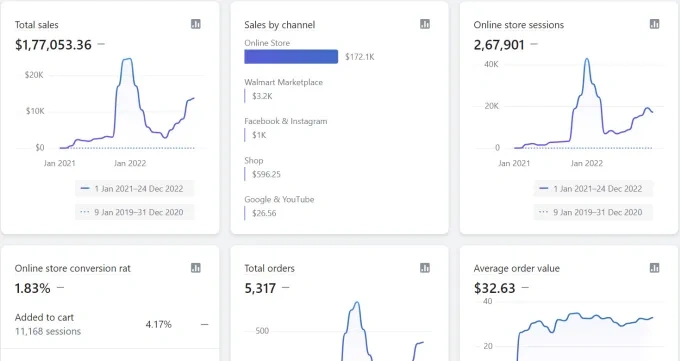Select the Online Store sales bar
This screenshot has height=361, width=680.
tap(291, 57)
